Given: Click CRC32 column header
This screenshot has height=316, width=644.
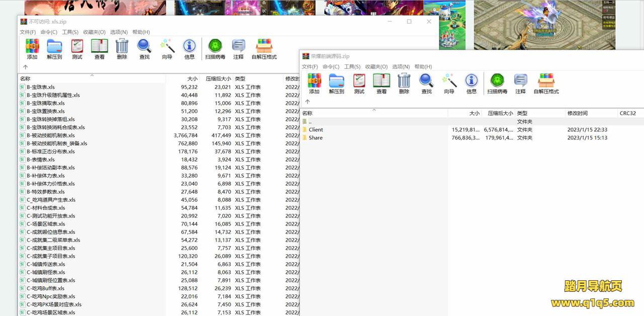Looking at the screenshot, I should click(x=628, y=113).
